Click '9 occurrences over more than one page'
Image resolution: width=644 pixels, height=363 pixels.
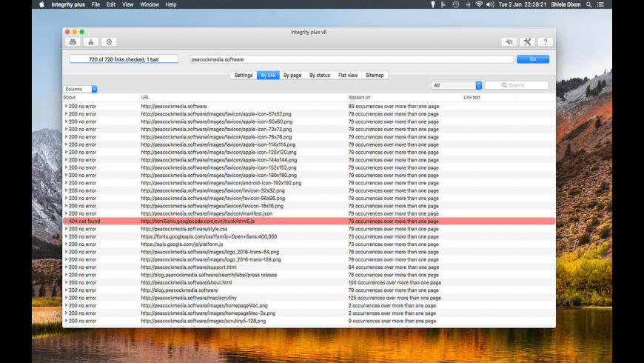click(x=392, y=321)
